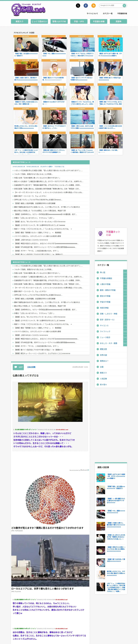This screenshot has height=644, width=138.
Task: Click the 不思議.net site logo
Action: coord(28,10)
